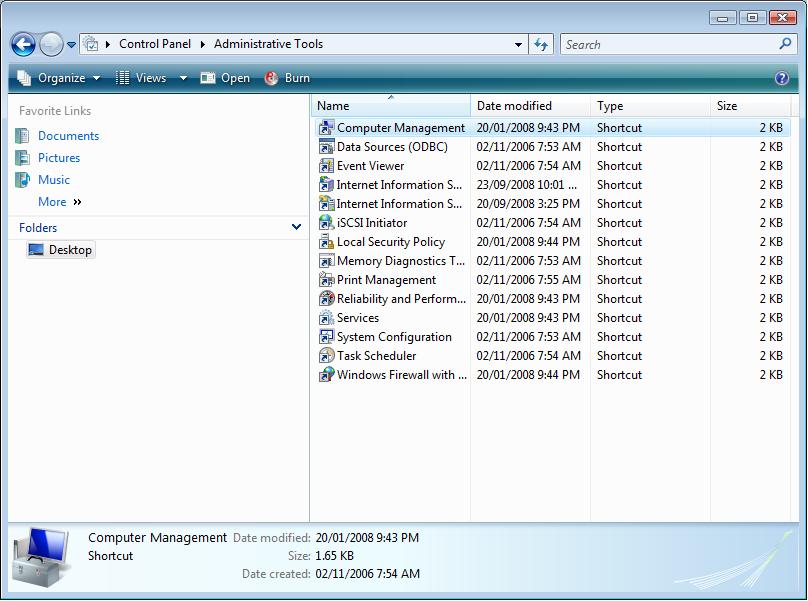Click the Local Security Policy icon

[x=326, y=242]
